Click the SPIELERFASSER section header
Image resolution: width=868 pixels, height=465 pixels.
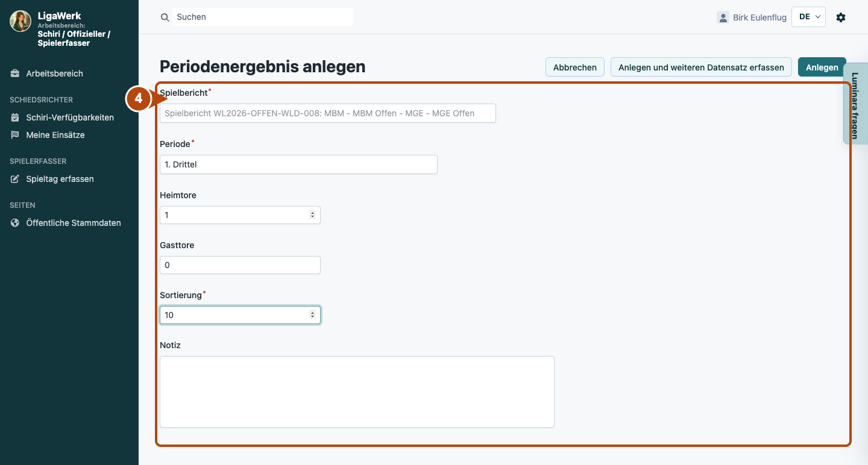38,161
